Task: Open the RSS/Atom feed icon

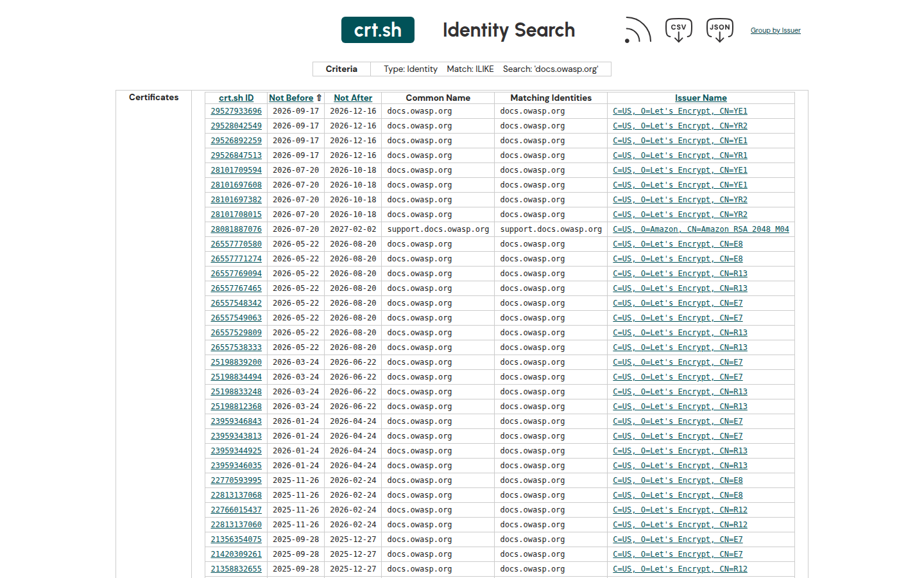Action: [638, 30]
